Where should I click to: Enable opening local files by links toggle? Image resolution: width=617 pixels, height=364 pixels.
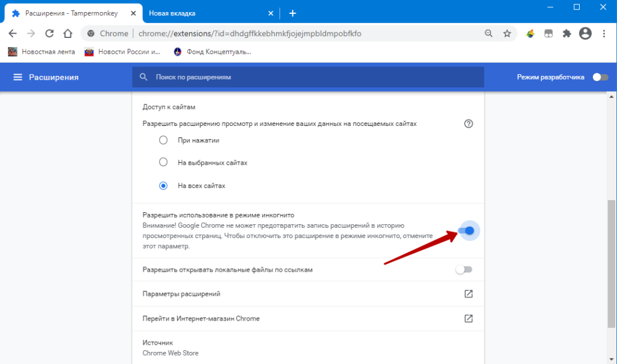[464, 270]
